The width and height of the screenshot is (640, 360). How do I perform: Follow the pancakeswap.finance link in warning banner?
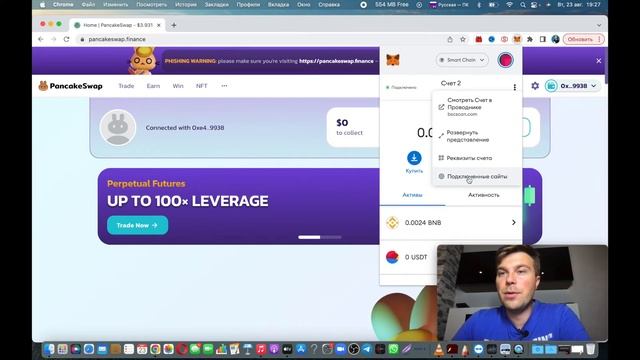336,61
